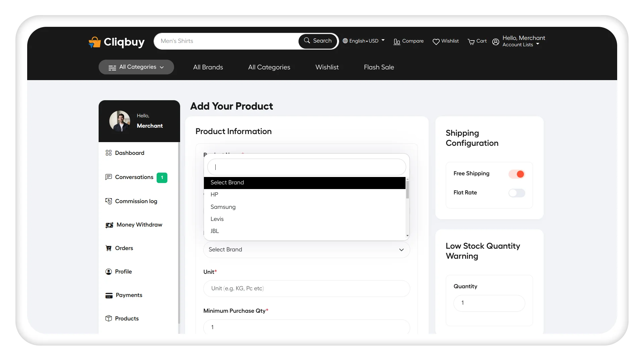Click the Minimum Purchase Qty input field

click(x=307, y=327)
